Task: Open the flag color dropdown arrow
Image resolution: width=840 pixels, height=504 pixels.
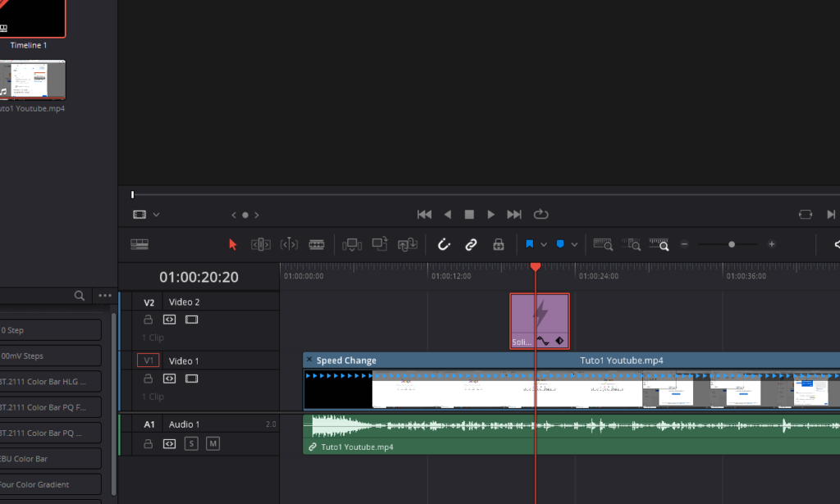Action: [544, 244]
